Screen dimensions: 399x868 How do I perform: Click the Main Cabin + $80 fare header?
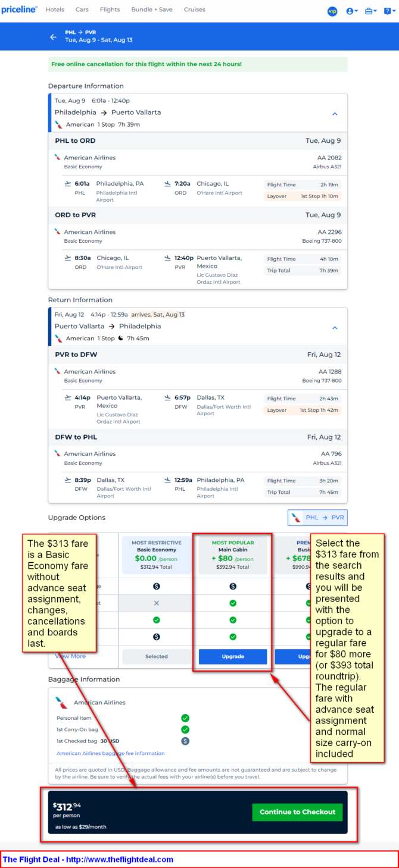pyautogui.click(x=233, y=555)
